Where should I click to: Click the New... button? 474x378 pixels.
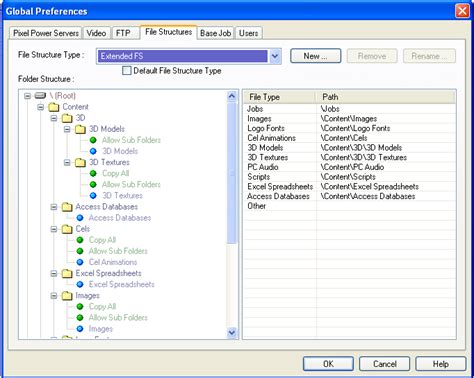pos(316,56)
